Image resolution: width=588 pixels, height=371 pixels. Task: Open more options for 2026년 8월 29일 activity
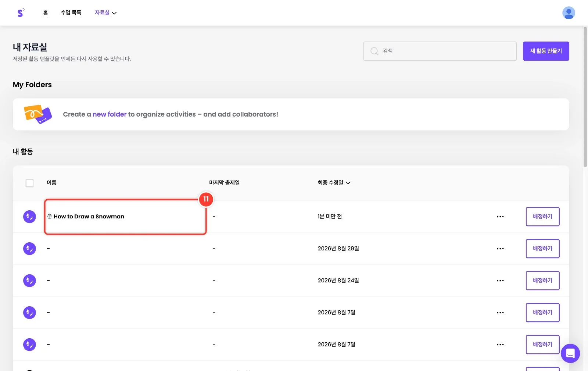500,249
